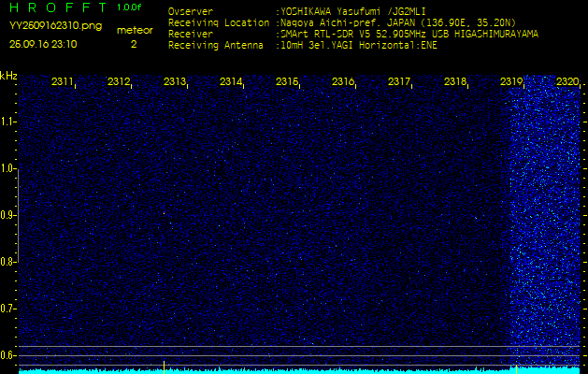Click the 2319 time marker

coord(511,82)
